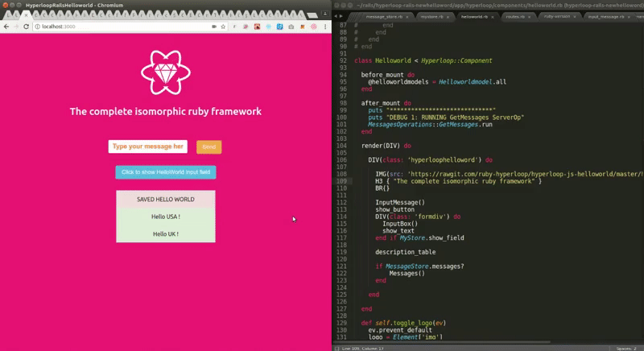Open the ruby-version editor tab

coord(557,16)
